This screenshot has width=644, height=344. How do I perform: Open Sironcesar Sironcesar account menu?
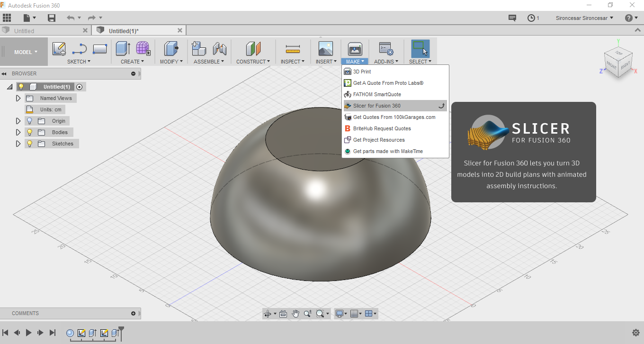[x=585, y=18]
